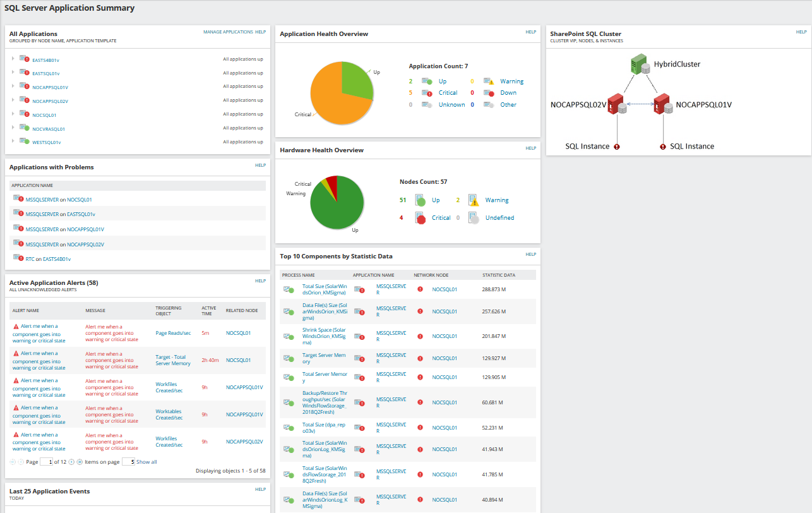The width and height of the screenshot is (812, 513).
Task: Click the 52.231 M statistic value
Action: (x=493, y=428)
